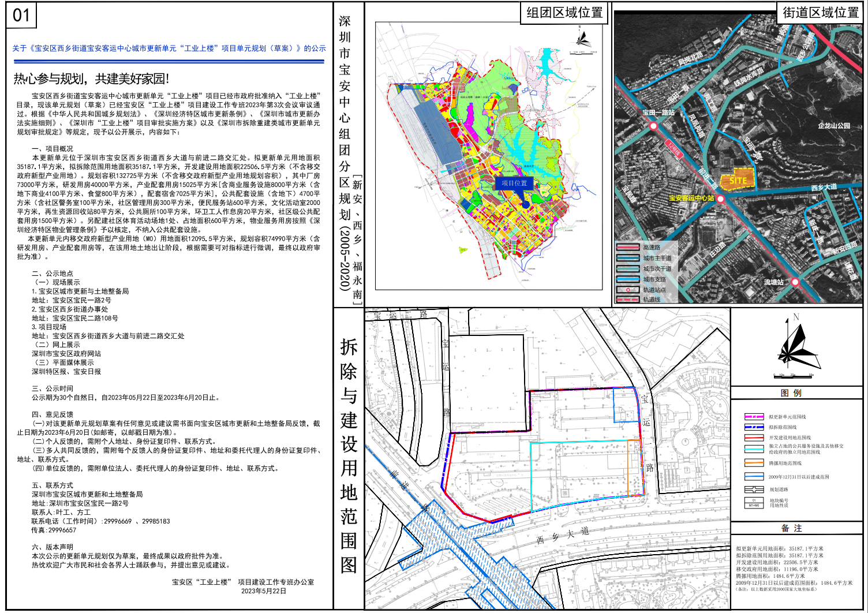Click the light blue 城市支路 legend swatch
The height and width of the screenshot is (613, 868).
pyautogui.click(x=628, y=279)
